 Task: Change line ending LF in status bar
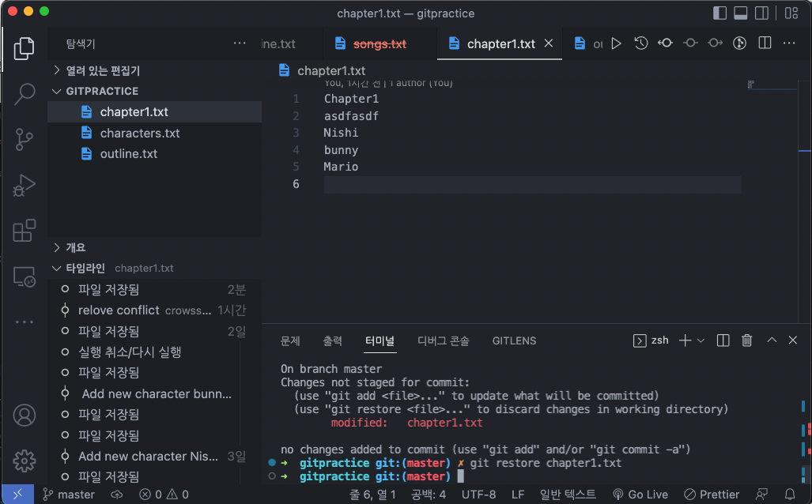point(518,495)
